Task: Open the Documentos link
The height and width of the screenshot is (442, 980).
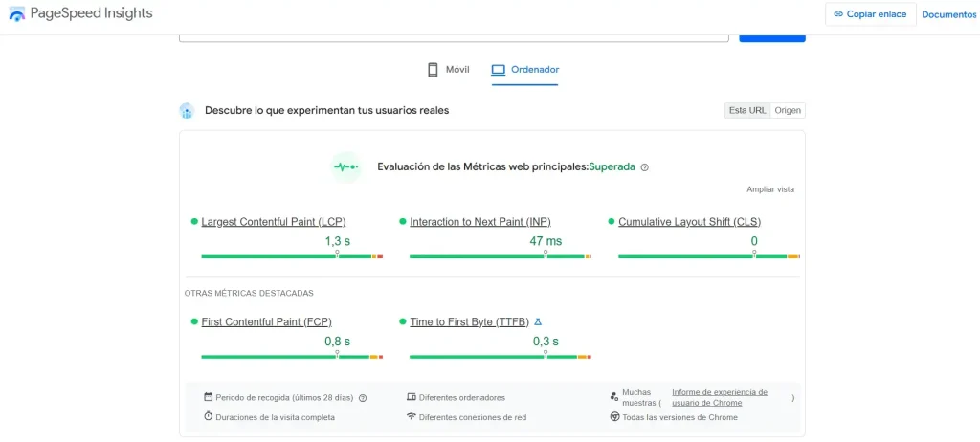Action: (948, 14)
